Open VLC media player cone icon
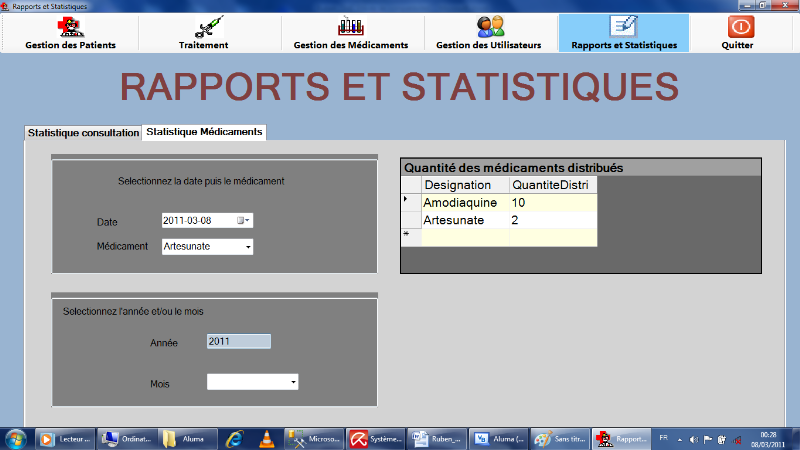 point(266,439)
